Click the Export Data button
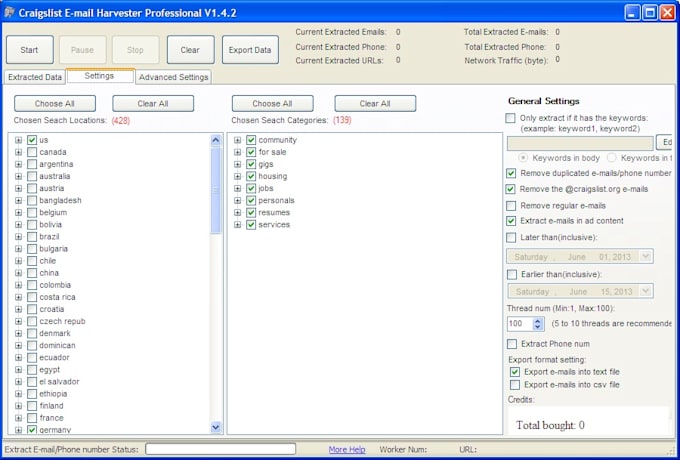The height and width of the screenshot is (460, 680). pos(250,50)
